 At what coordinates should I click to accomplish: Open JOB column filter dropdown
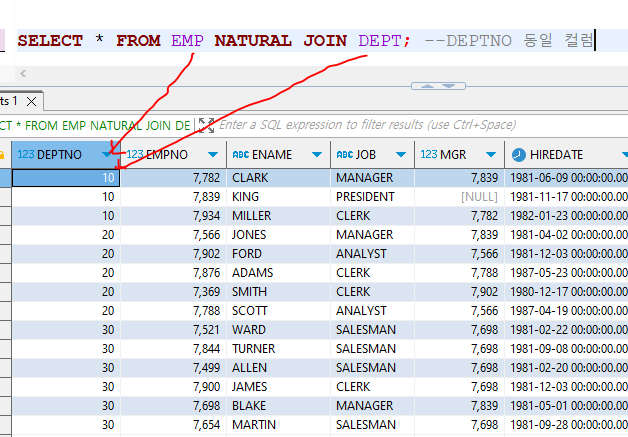401,155
